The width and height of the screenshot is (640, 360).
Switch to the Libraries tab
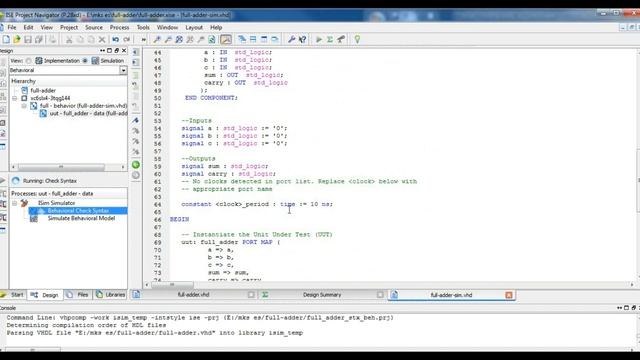click(111, 295)
